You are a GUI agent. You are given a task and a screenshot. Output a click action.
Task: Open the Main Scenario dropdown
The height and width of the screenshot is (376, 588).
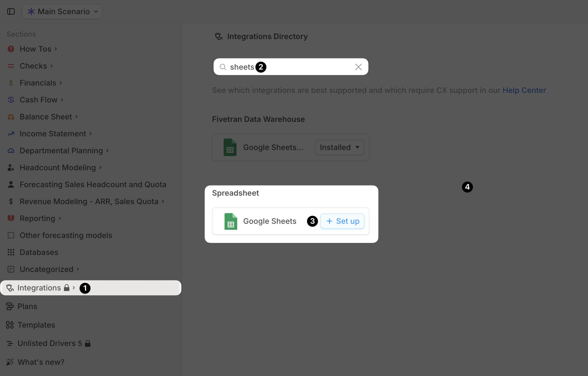[62, 11]
